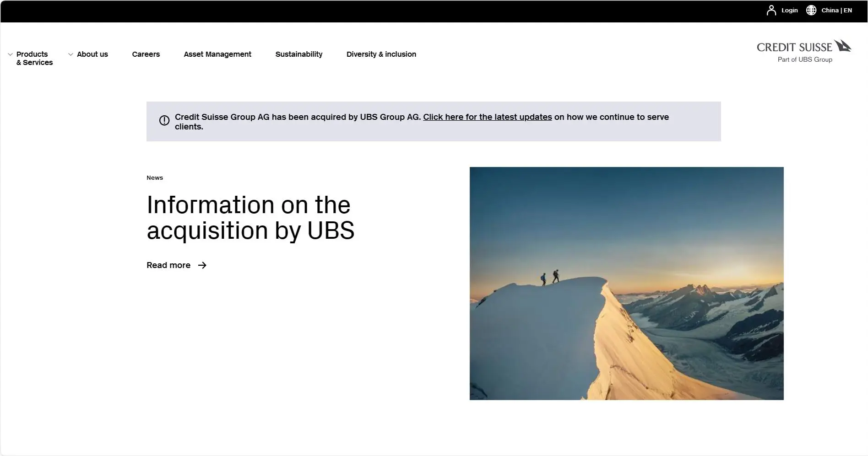Expand the Products & Services chevron

tap(10, 54)
